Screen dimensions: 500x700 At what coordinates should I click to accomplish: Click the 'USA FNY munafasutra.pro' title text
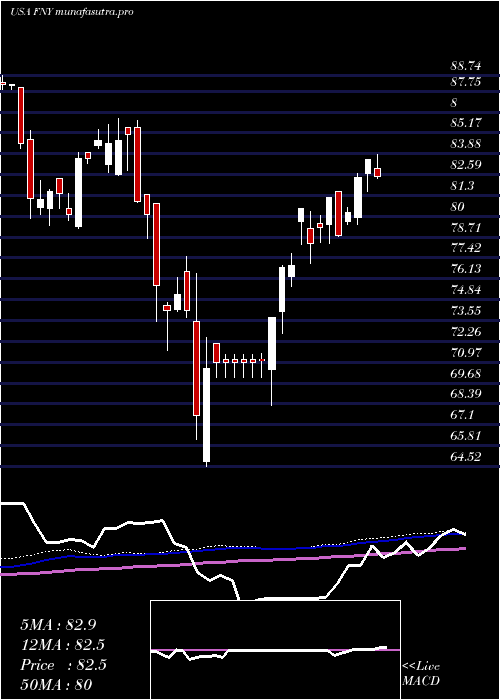click(71, 12)
